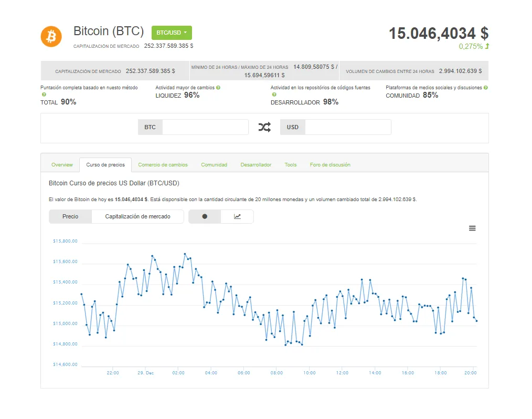
Task: Go to the Desarrollador tab
Action: (256, 165)
